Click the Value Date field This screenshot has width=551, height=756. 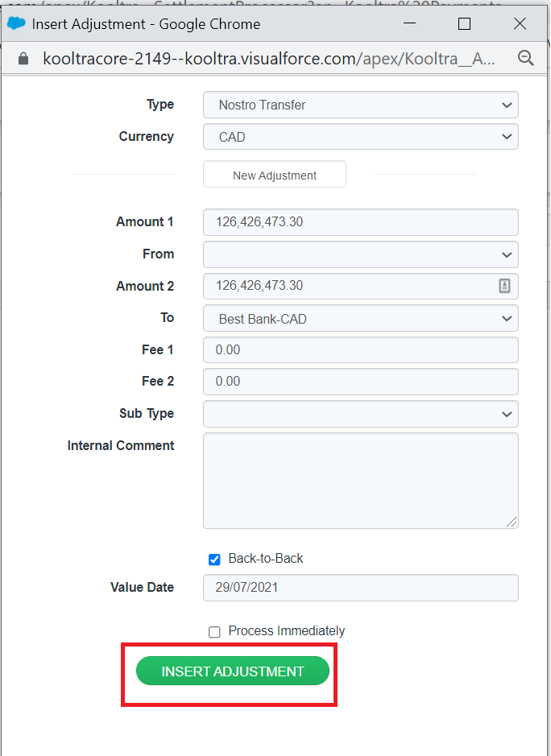pyautogui.click(x=360, y=588)
